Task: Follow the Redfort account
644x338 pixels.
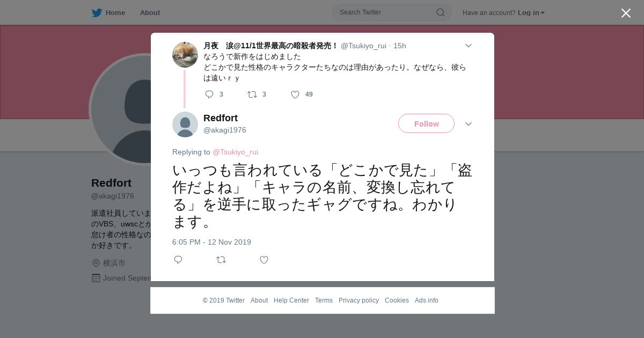Action: [x=426, y=123]
